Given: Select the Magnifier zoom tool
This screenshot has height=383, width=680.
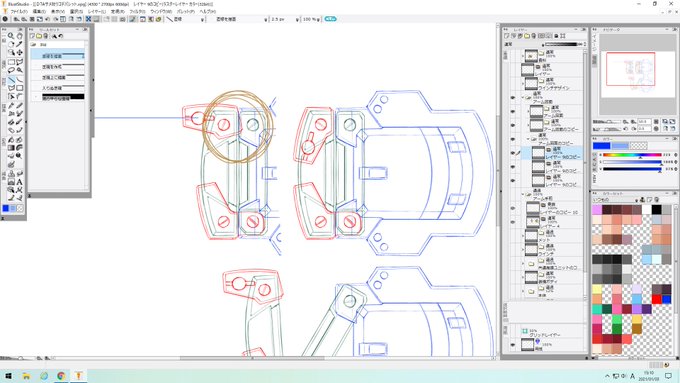Looking at the screenshot, I should pos(11,36).
